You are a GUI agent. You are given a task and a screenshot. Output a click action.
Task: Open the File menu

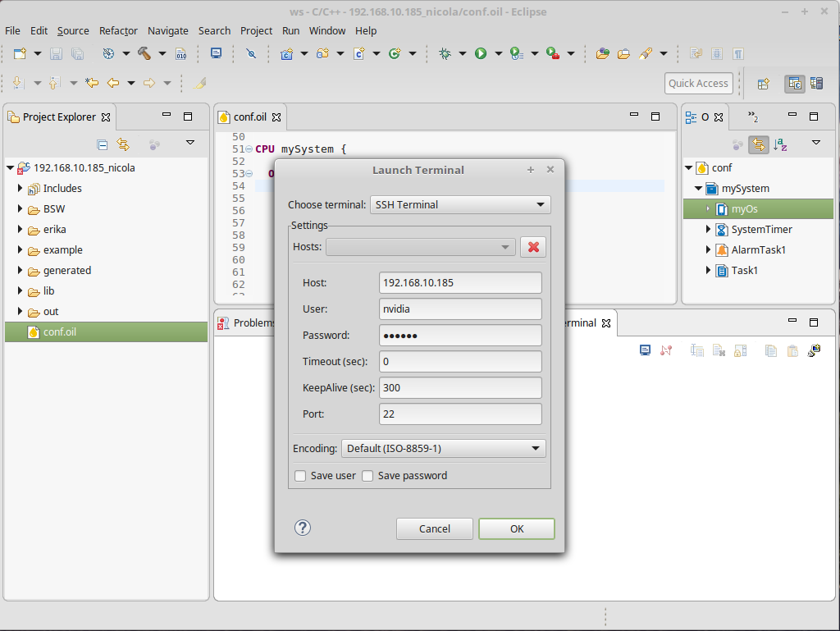(12, 31)
